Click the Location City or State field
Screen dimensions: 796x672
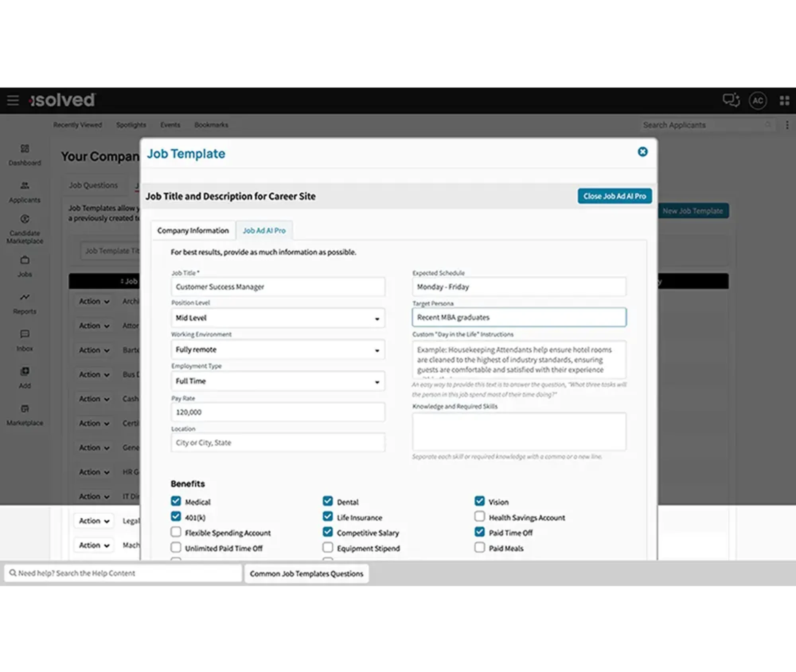(277, 442)
